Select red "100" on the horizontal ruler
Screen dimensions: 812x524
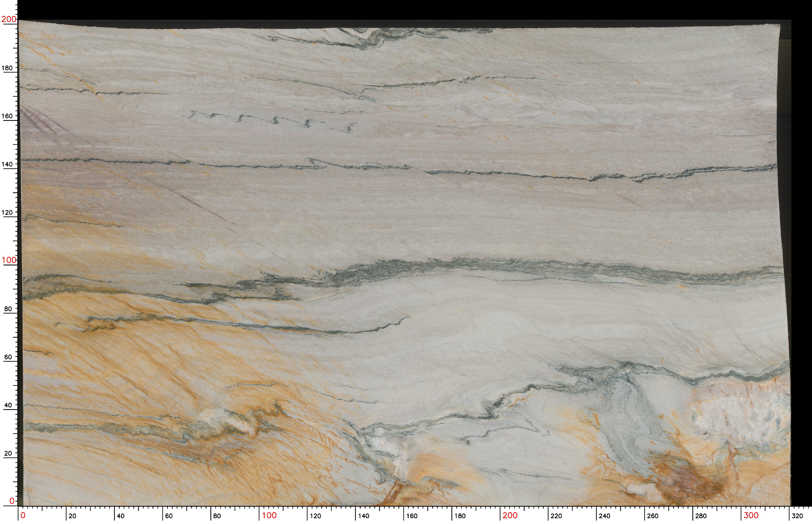coord(269,515)
